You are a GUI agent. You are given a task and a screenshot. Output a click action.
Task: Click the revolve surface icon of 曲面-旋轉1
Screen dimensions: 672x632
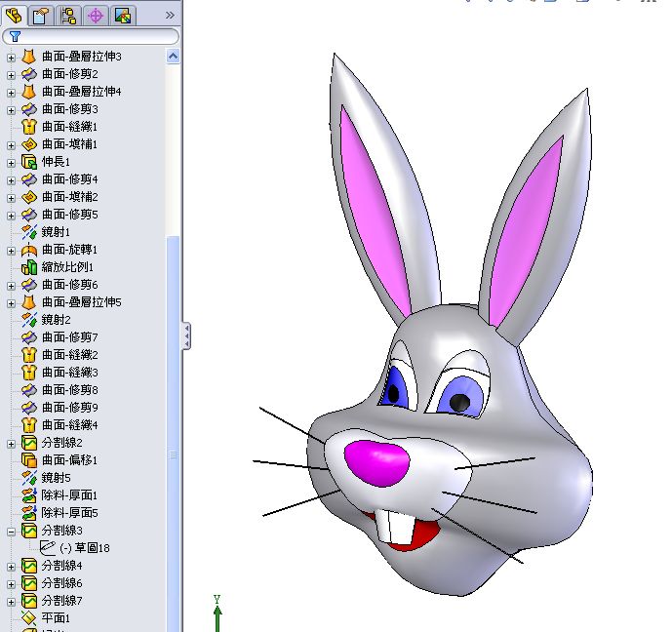pyautogui.click(x=29, y=250)
